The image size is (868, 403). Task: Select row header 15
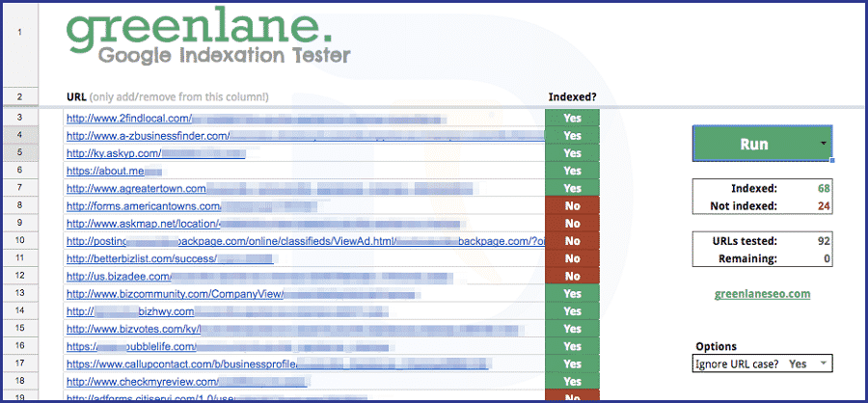coord(20,329)
